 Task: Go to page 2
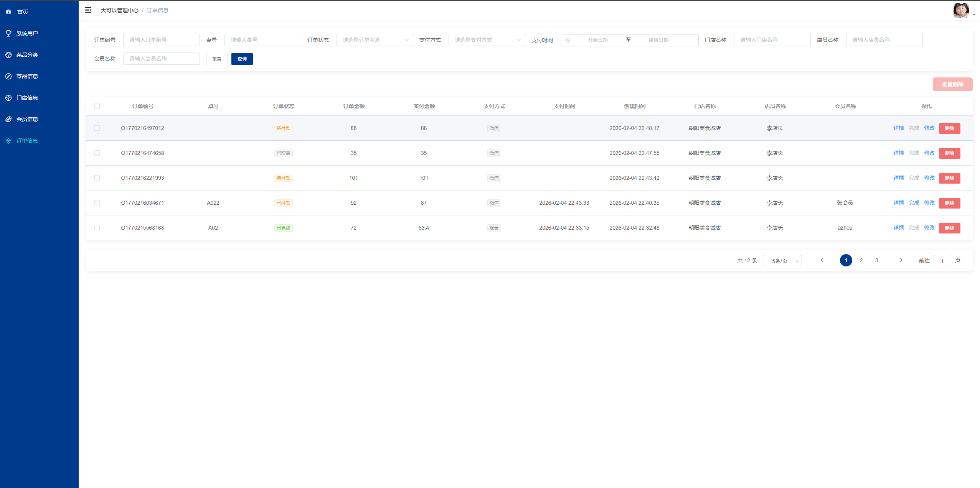pos(861,260)
